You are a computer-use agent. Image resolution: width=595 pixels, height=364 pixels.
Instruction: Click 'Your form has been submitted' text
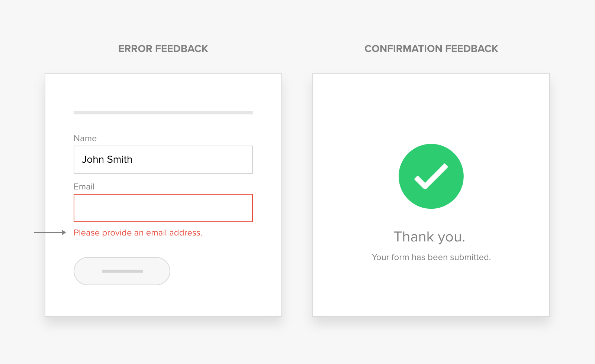coord(431,257)
